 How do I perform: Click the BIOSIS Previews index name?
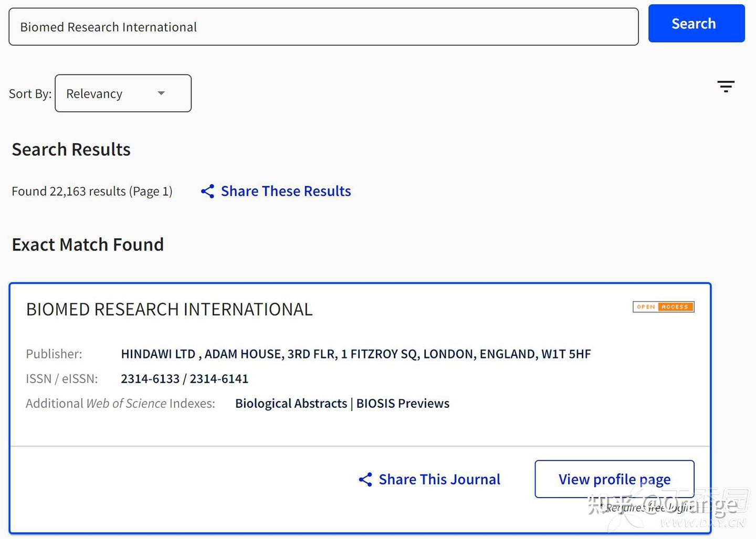click(403, 404)
